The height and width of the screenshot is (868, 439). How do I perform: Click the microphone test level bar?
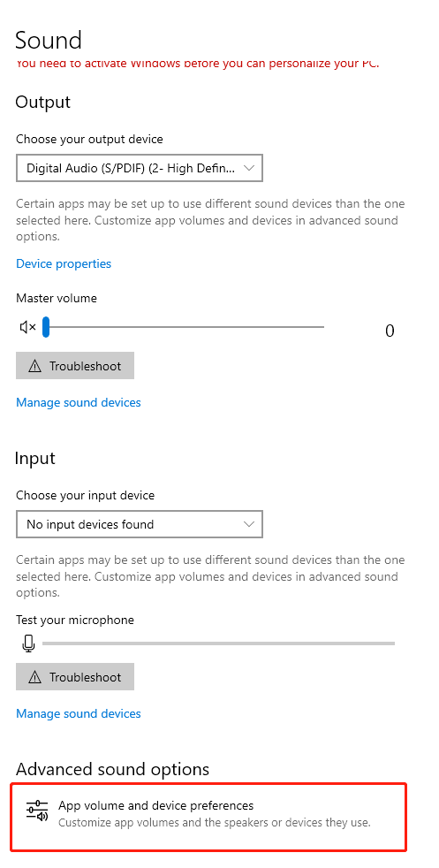pyautogui.click(x=218, y=643)
